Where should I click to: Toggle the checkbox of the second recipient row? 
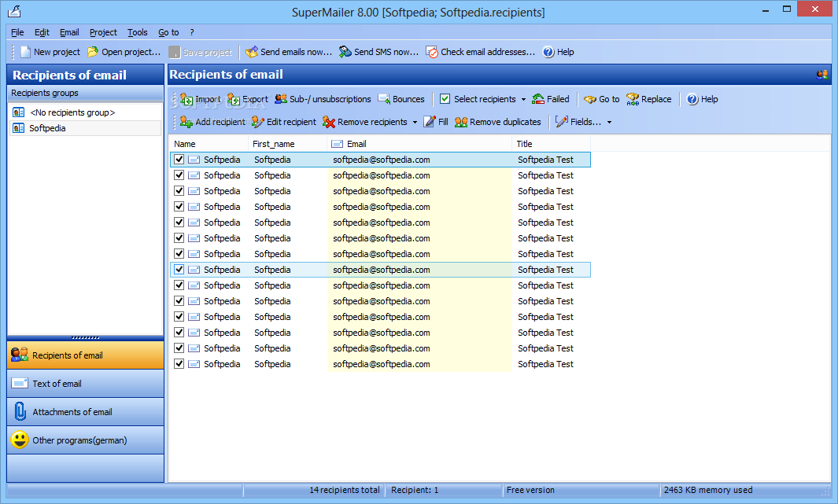point(179,175)
